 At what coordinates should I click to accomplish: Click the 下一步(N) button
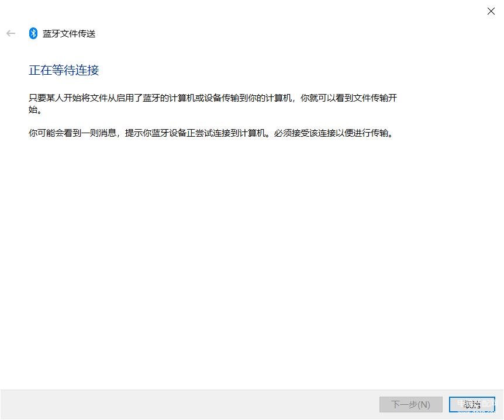[x=411, y=404]
